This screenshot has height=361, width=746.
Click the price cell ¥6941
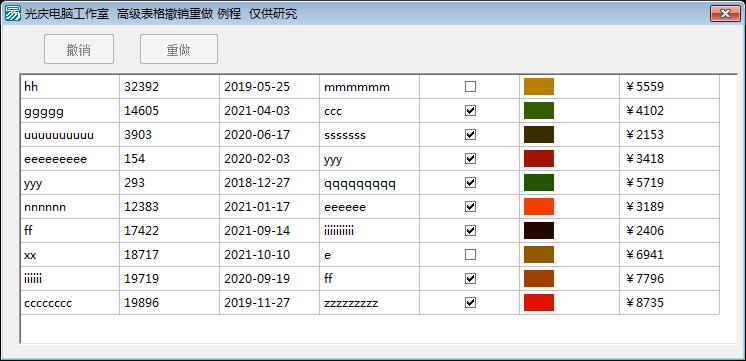[669, 254]
